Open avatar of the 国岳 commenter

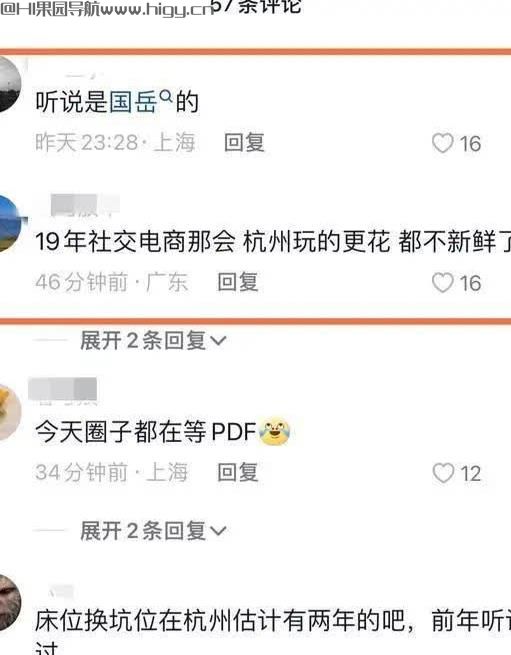tap(9, 84)
